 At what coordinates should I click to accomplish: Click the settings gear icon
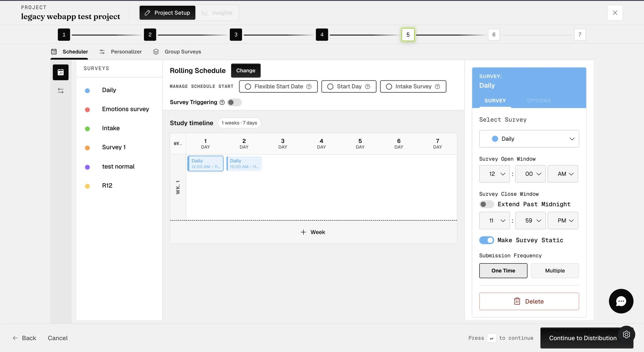[x=626, y=334]
